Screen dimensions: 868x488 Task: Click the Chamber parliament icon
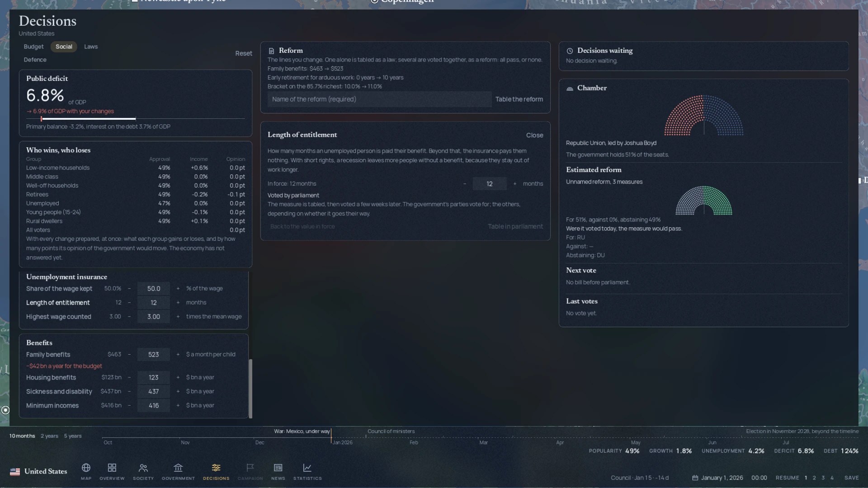tap(570, 89)
